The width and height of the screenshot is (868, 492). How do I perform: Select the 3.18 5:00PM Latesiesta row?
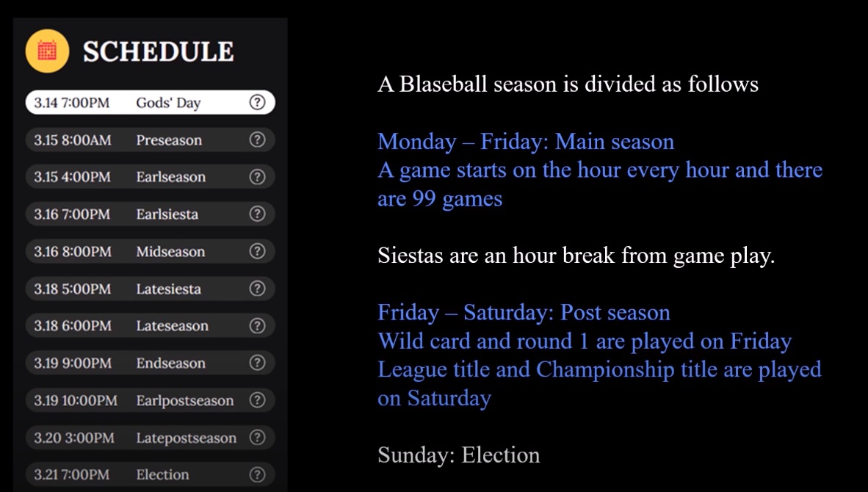click(150, 289)
